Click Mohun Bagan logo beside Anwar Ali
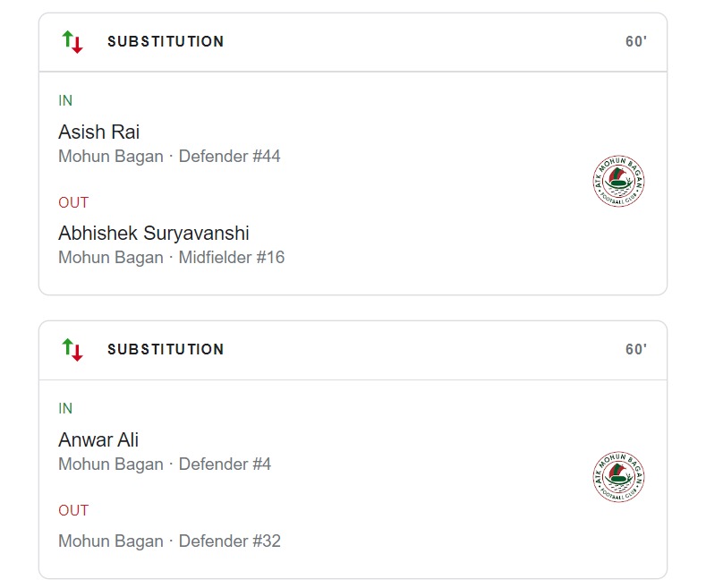 click(619, 477)
